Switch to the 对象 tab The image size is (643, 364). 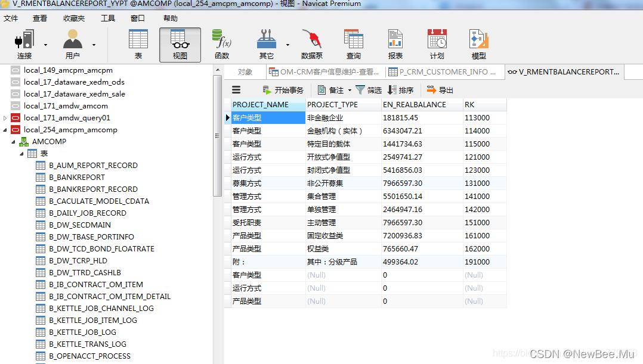click(245, 71)
